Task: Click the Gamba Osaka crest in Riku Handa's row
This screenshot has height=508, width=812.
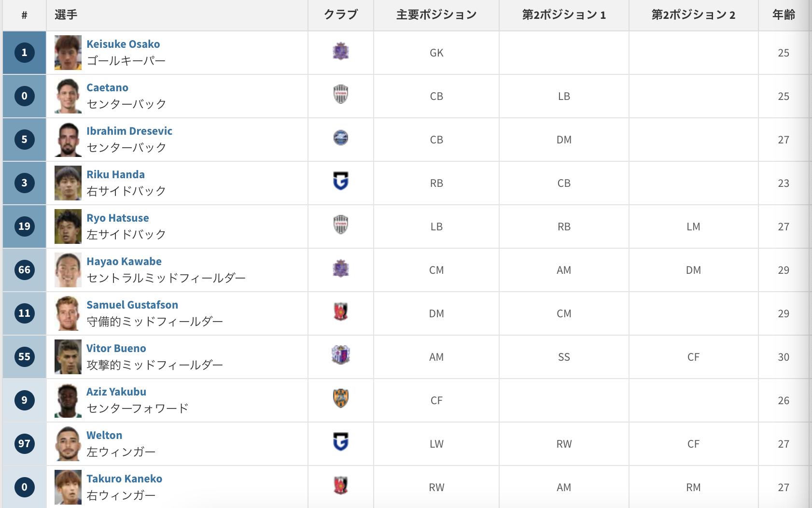Action: [341, 182]
